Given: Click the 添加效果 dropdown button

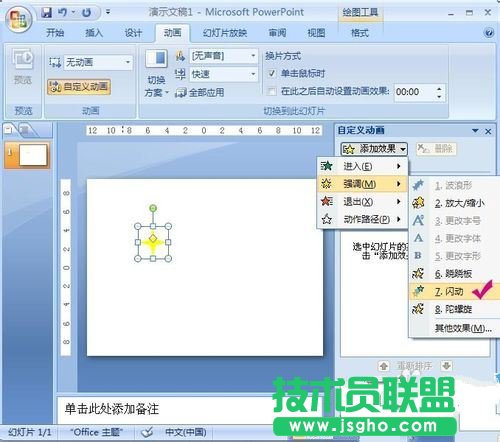Looking at the screenshot, I should [x=374, y=149].
